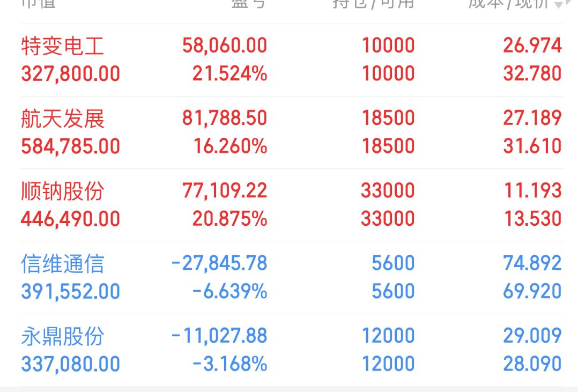
Task: Click 特变电工 profit value 58,060.00
Action: click(225, 46)
